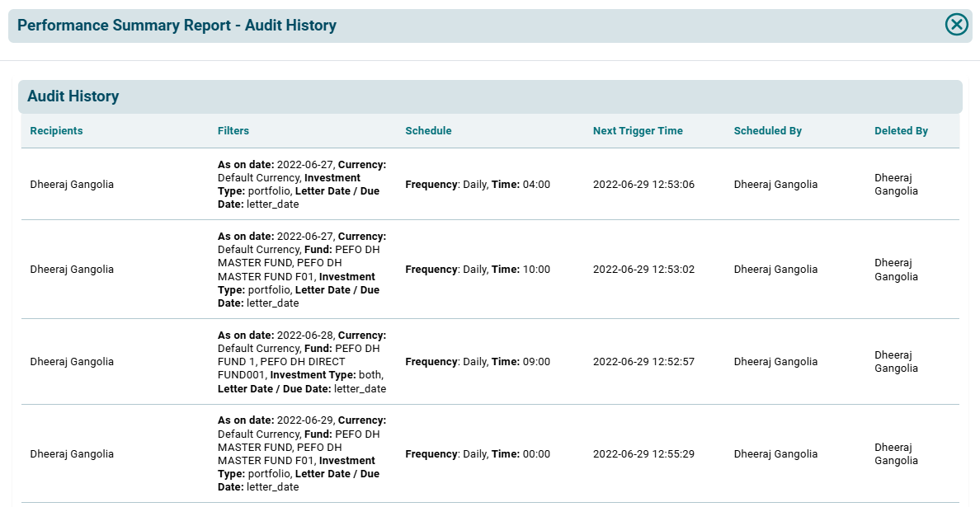Select the Recipients cell in the first row
980x507 pixels.
(72, 185)
